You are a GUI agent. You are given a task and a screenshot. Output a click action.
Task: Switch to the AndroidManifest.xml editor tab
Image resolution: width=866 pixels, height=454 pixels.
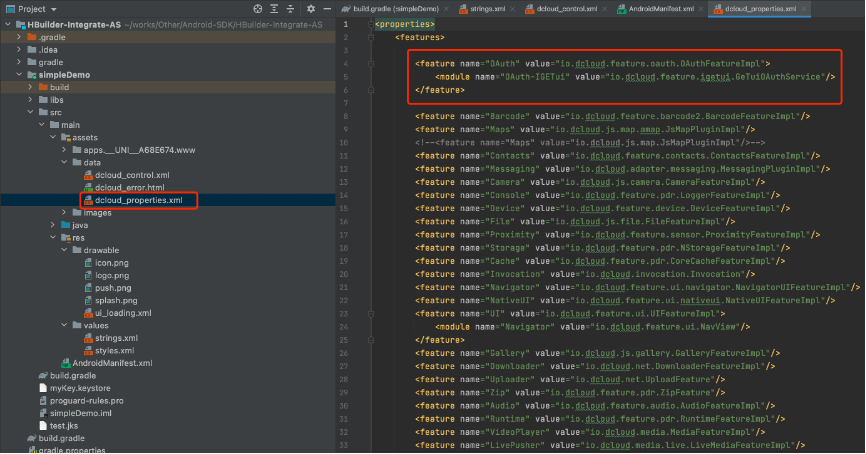coord(661,9)
